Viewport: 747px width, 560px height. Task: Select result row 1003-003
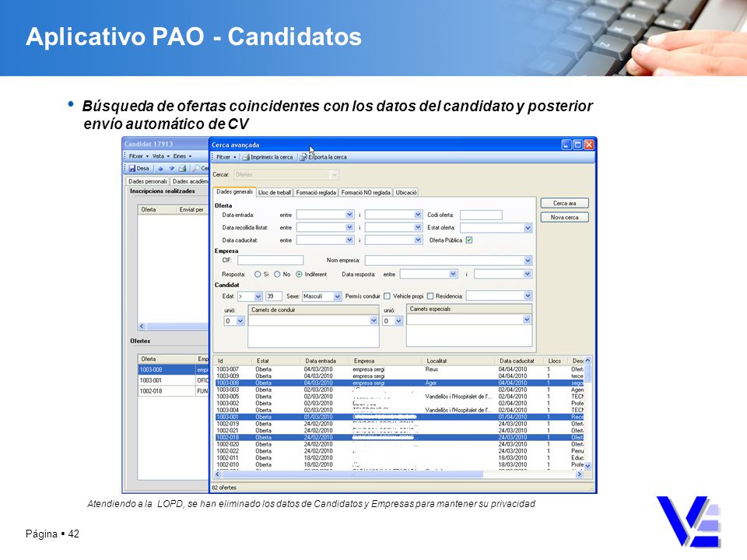(x=398, y=390)
